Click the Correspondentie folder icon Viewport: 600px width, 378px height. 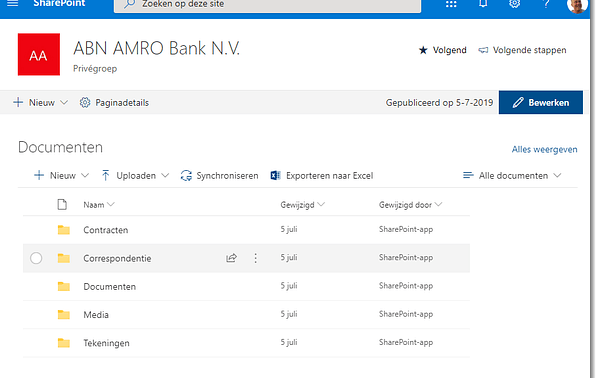pos(64,258)
